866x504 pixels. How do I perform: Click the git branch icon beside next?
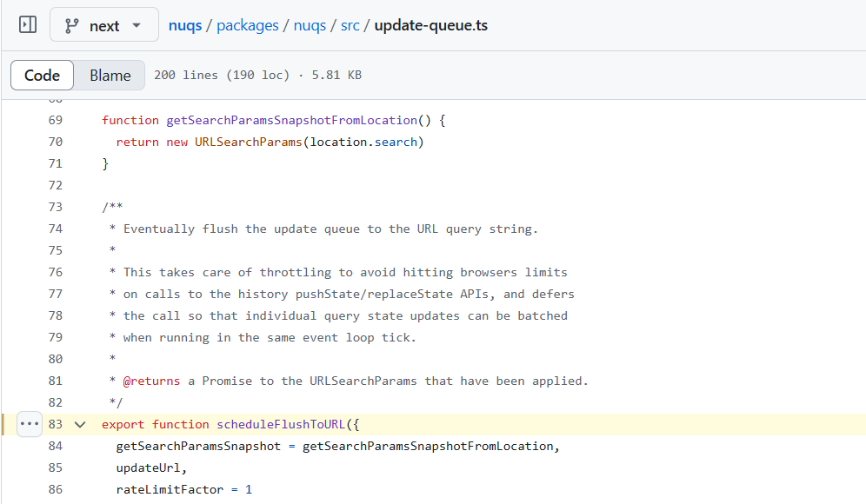click(72, 25)
